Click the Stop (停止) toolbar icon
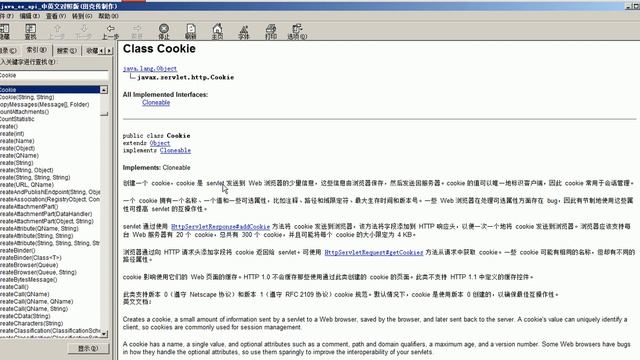640x360 pixels. (x=164, y=31)
